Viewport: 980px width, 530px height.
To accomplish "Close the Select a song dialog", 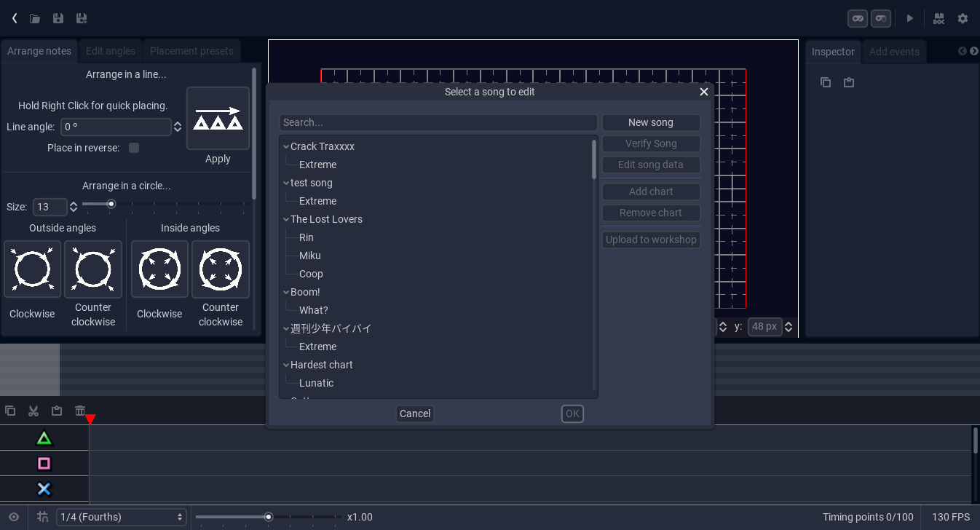I will (x=704, y=92).
